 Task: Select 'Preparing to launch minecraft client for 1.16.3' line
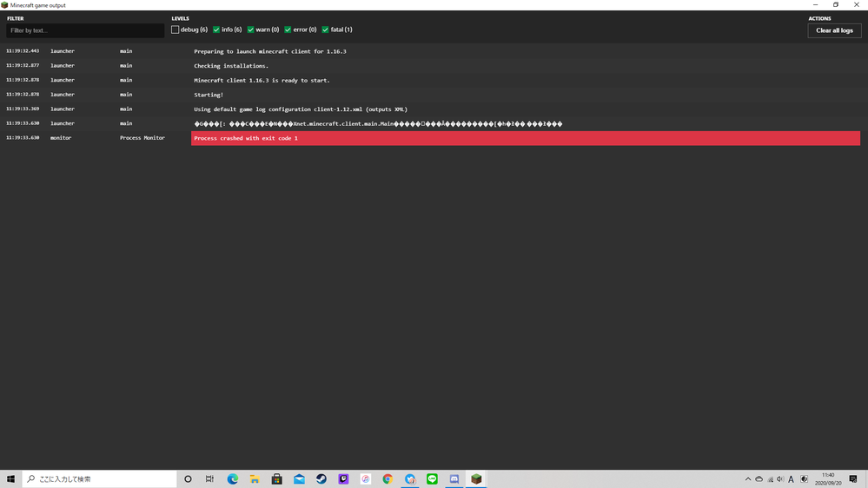coord(269,51)
